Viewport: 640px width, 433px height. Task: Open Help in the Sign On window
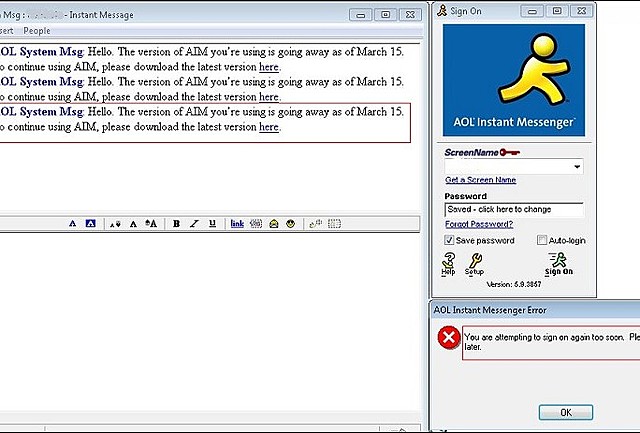tap(448, 264)
